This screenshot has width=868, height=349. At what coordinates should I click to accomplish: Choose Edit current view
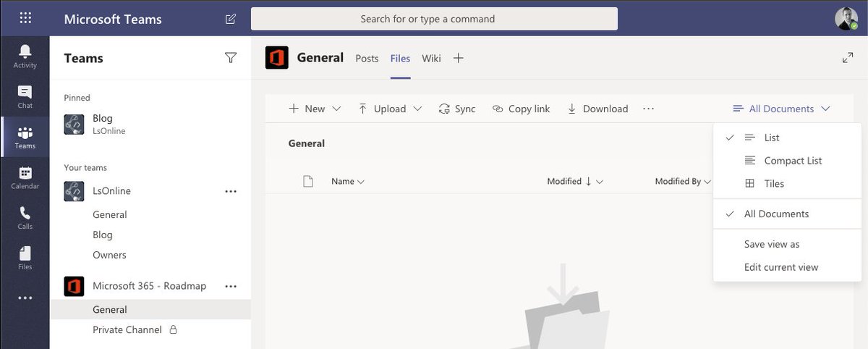pyautogui.click(x=787, y=267)
